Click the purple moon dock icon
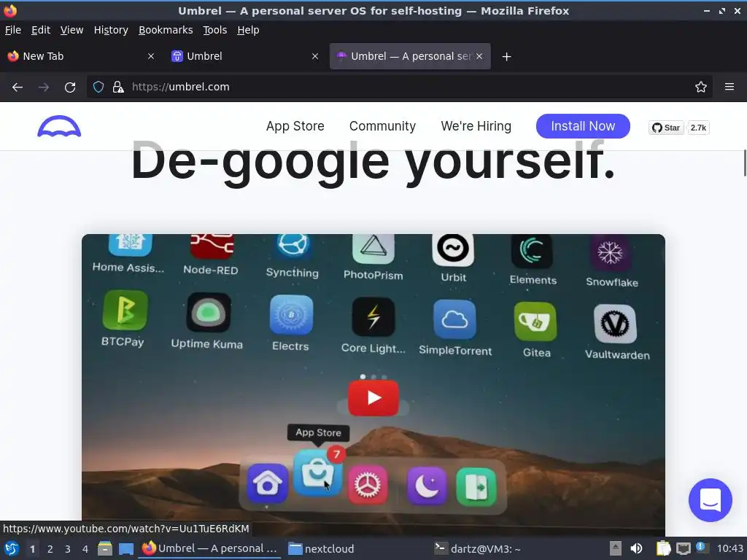This screenshot has height=560, width=747. (x=426, y=486)
